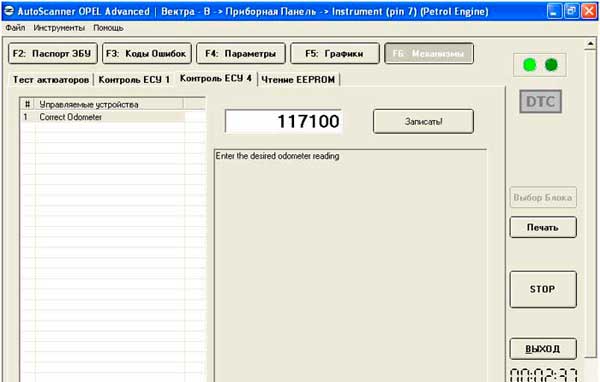Minimize the AutoScanner window
The image size is (600, 382).
click(x=554, y=11)
